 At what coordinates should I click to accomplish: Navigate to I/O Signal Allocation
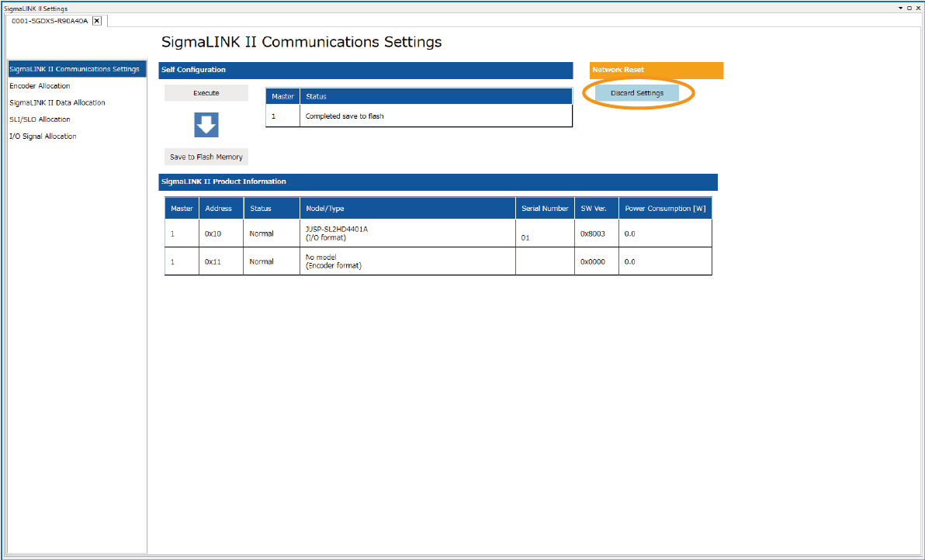(43, 137)
